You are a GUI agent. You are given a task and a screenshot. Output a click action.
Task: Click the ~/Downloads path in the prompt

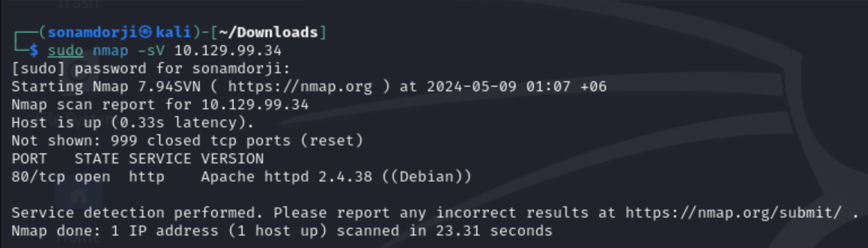268,33
